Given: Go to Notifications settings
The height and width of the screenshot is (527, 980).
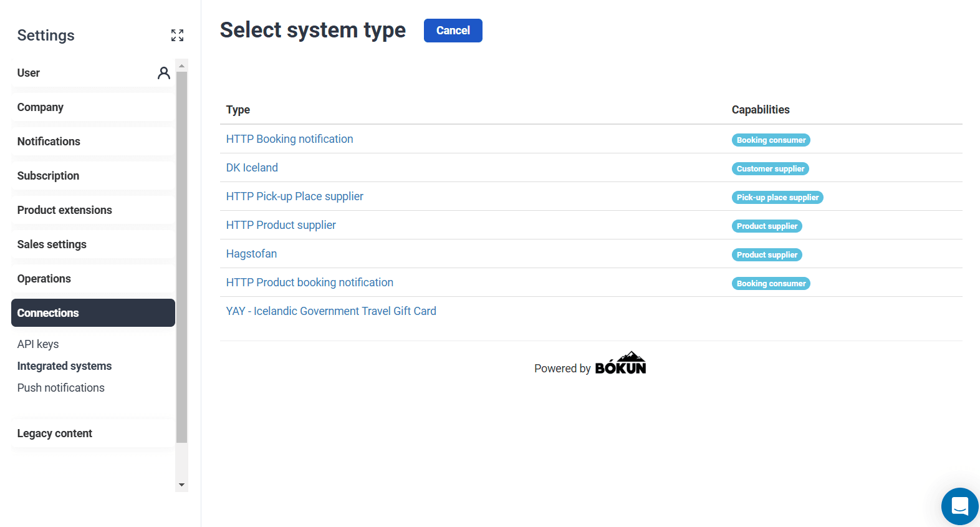Looking at the screenshot, I should 93,142.
